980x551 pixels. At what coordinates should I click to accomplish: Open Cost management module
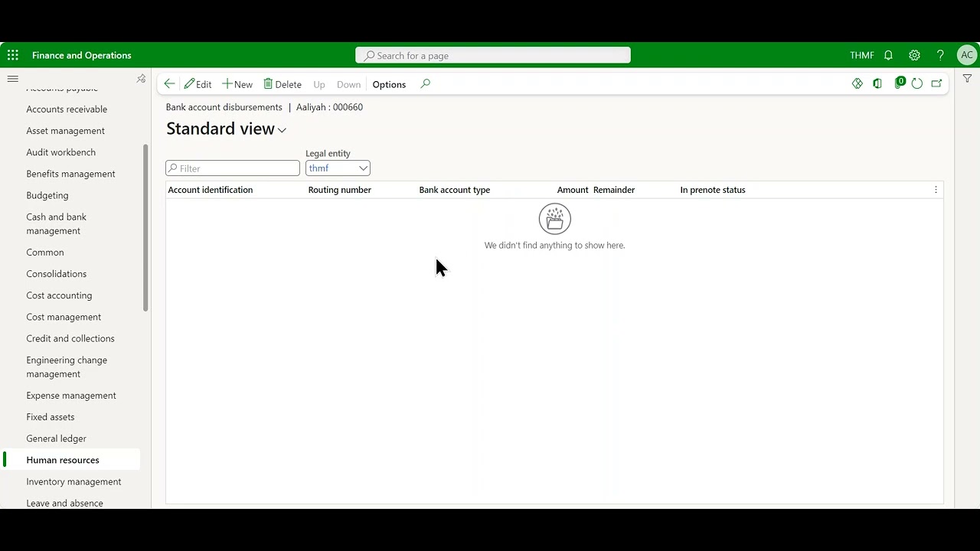[64, 317]
